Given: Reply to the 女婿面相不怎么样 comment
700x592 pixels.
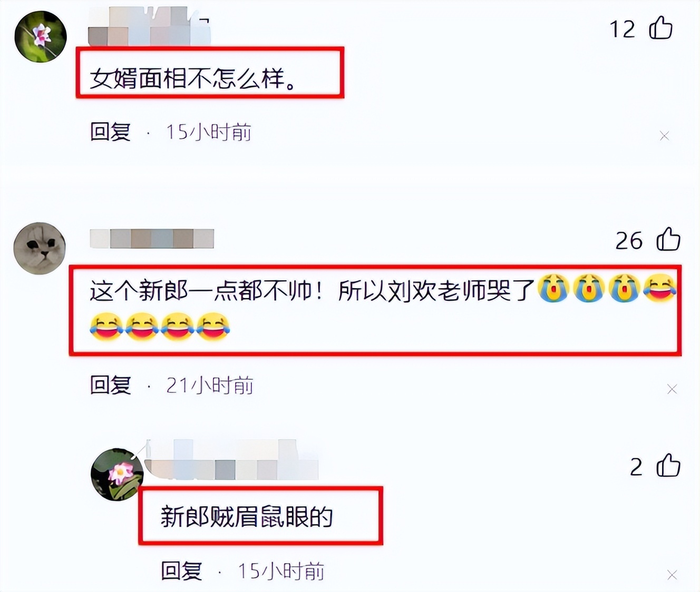Looking at the screenshot, I should [x=110, y=132].
